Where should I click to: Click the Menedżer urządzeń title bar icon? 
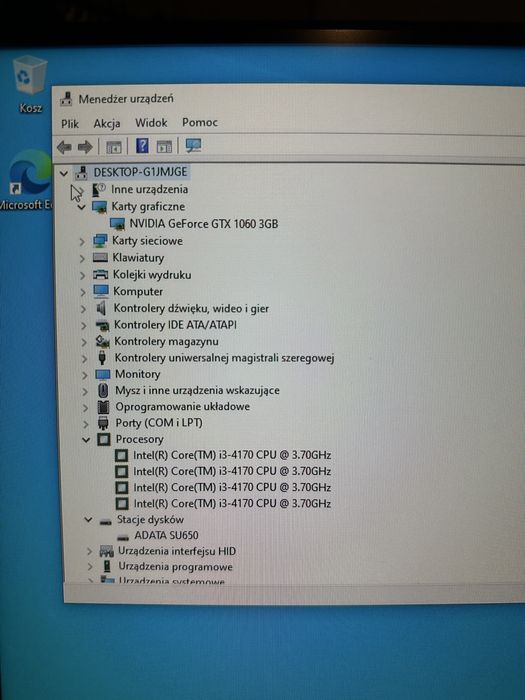tap(66, 99)
